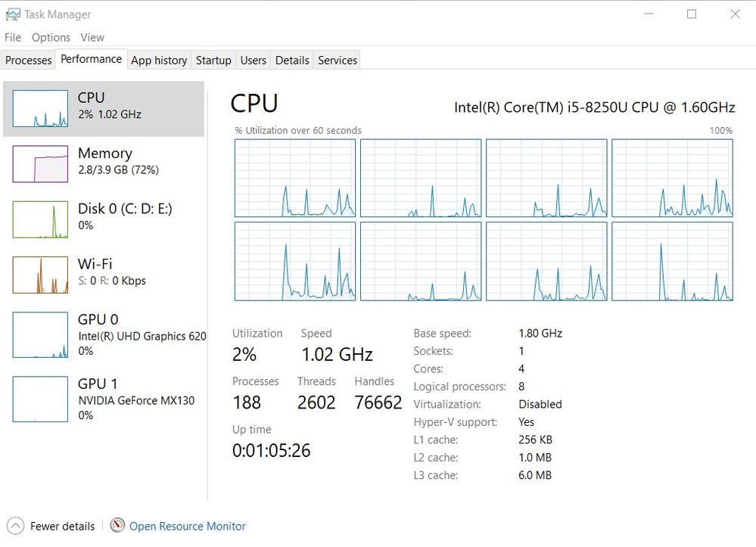Click the Intel Core i5-8250U processor name
This screenshot has height=547, width=756.
tap(595, 107)
